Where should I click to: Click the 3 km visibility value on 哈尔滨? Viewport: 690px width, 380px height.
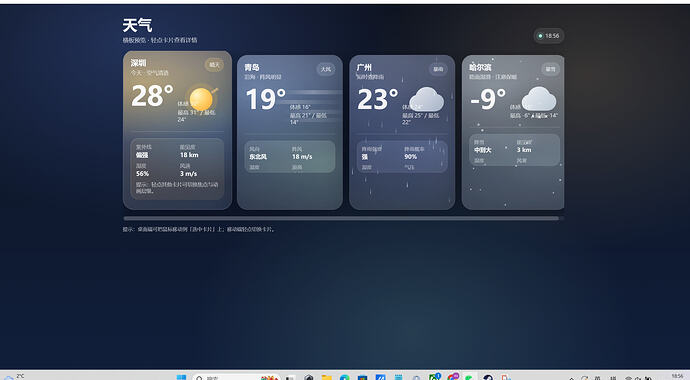(524, 150)
